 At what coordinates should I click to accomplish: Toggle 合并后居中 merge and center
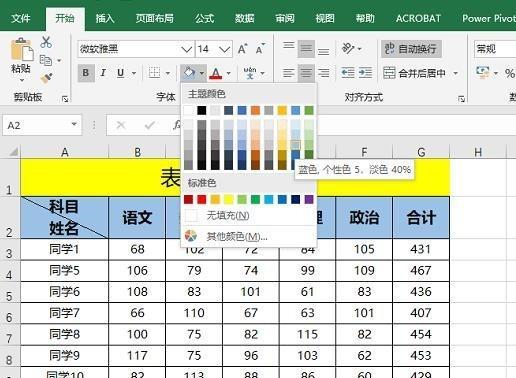[x=414, y=73]
